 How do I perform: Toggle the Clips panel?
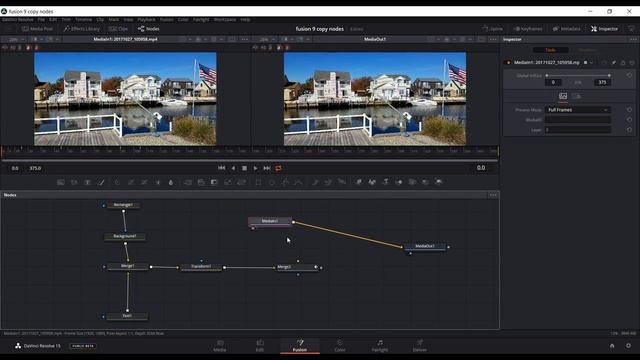(x=118, y=29)
